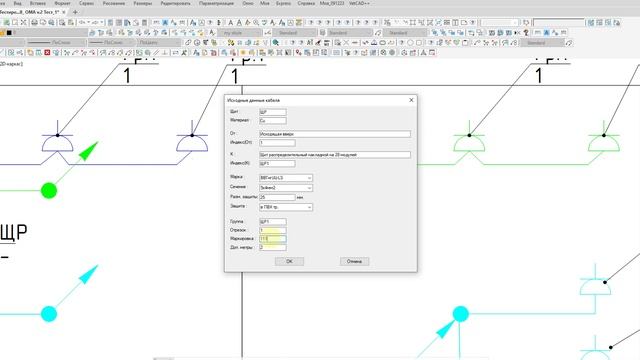Confirm the cable data dialog with OK
The image size is (640, 360).
(x=289, y=261)
